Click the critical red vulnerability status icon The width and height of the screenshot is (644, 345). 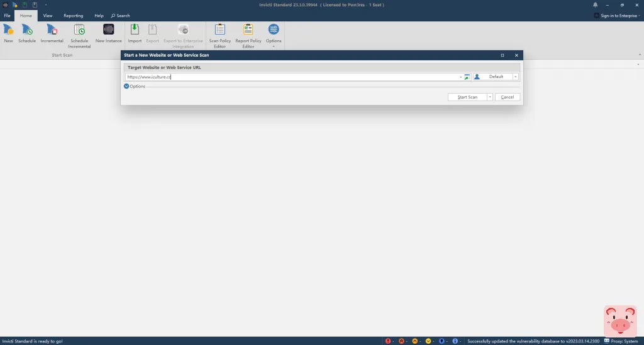pyautogui.click(x=388, y=341)
